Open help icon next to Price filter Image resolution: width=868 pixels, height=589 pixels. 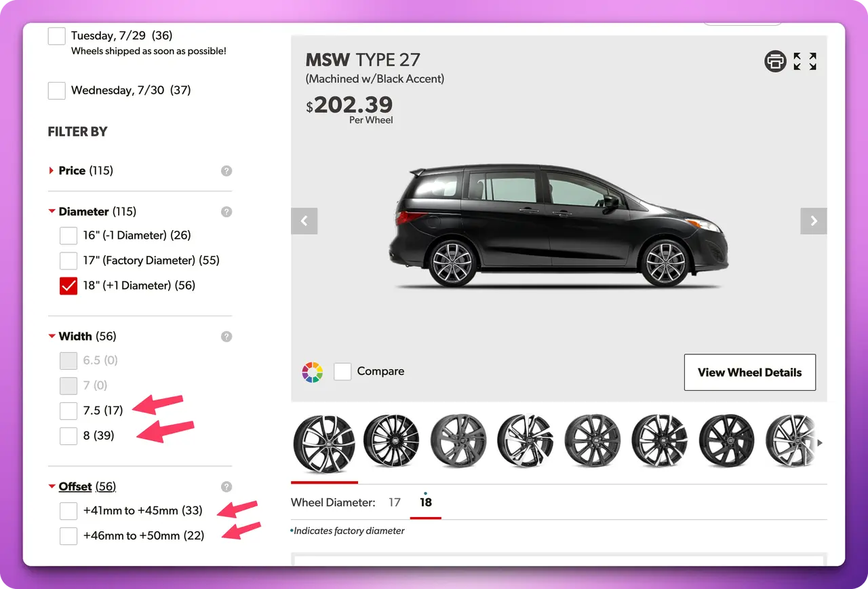pyautogui.click(x=226, y=171)
